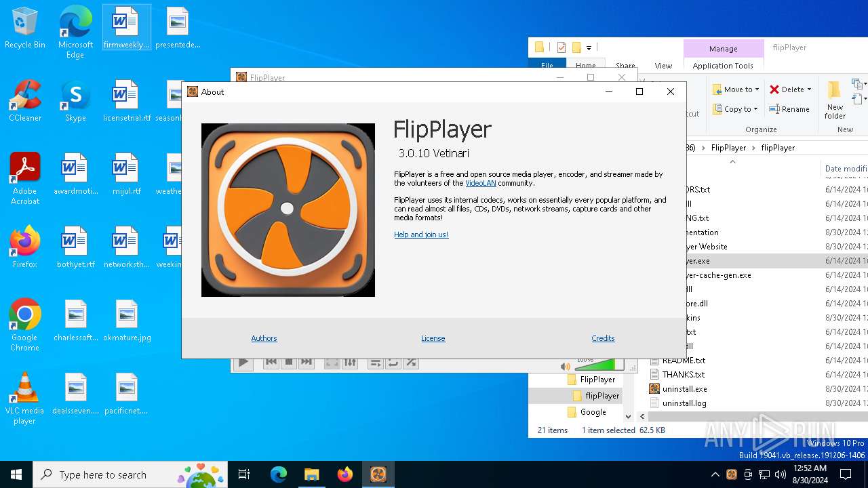Image resolution: width=868 pixels, height=488 pixels.
Task: Create a New folder in Explorer
Action: [x=835, y=99]
